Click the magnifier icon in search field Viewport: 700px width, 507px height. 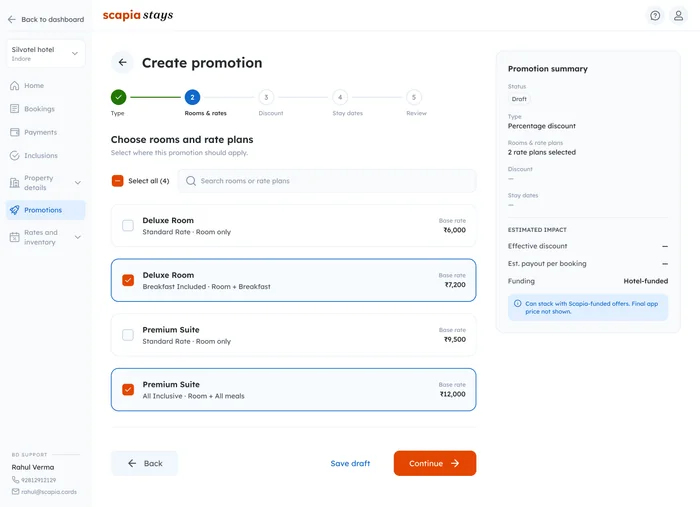(191, 181)
